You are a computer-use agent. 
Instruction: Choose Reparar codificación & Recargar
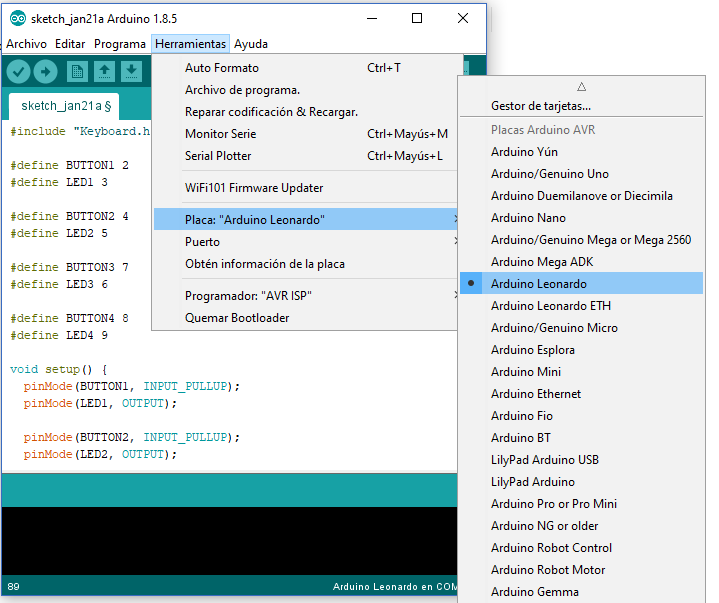point(305,112)
